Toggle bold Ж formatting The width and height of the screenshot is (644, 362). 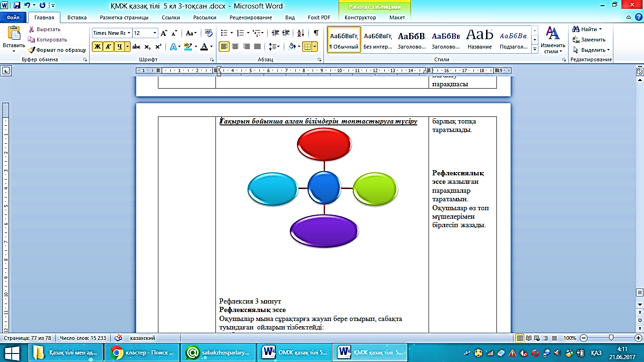(97, 47)
